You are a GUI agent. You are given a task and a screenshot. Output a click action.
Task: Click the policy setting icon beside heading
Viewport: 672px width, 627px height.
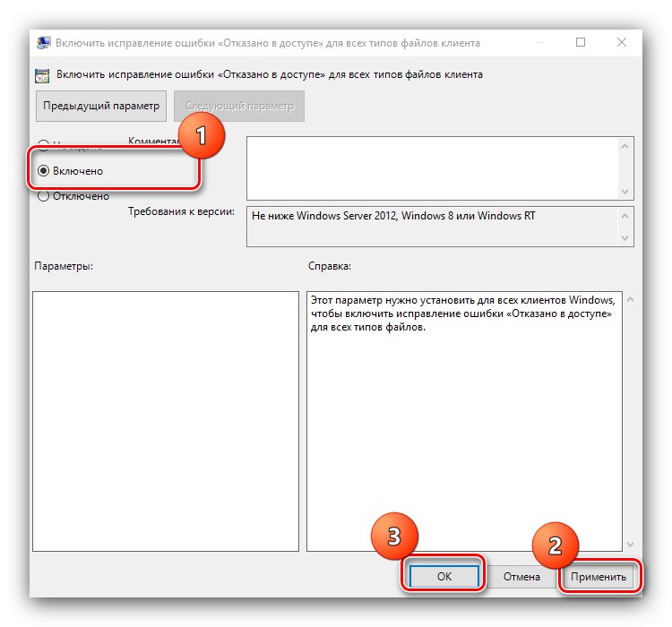click(x=42, y=75)
